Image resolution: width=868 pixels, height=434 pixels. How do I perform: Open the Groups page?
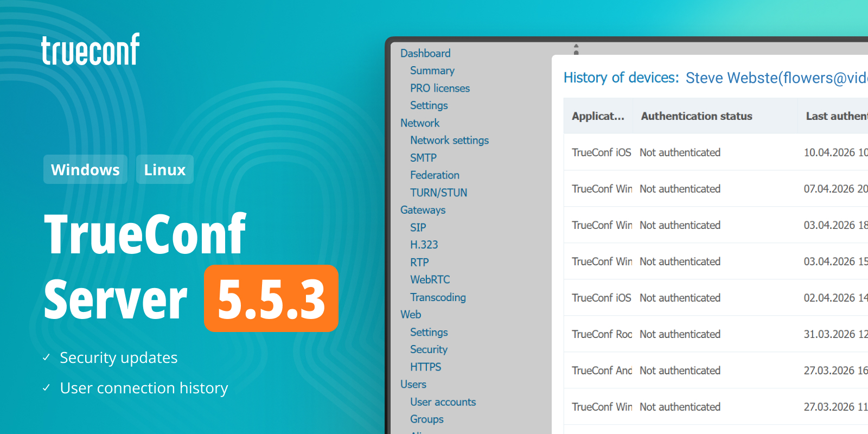click(427, 419)
